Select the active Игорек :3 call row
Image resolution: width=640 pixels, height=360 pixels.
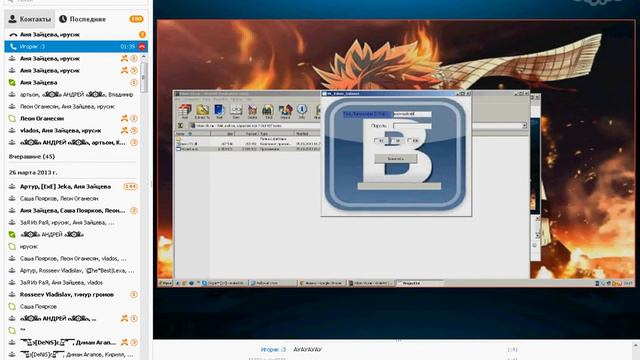(x=76, y=47)
